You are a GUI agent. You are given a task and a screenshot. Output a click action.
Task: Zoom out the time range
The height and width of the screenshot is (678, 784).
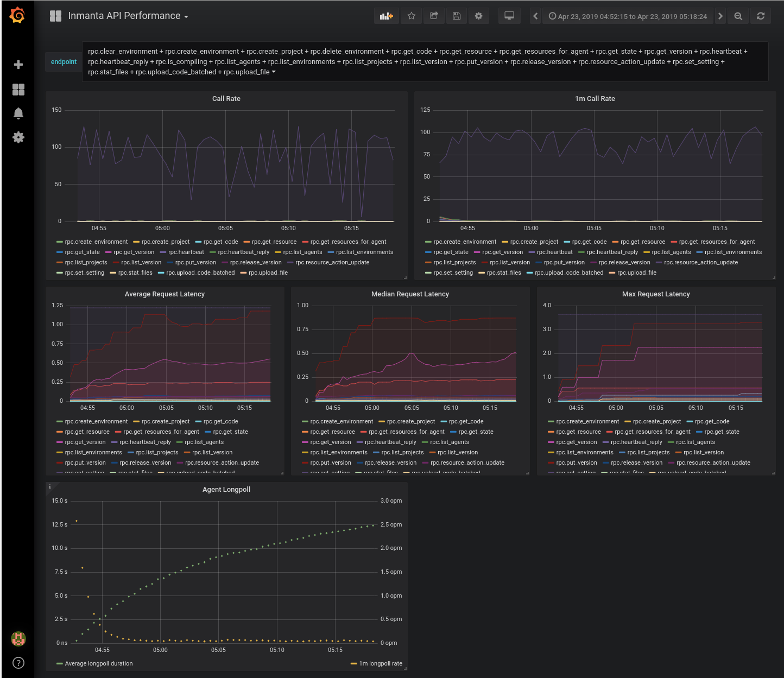click(x=738, y=16)
